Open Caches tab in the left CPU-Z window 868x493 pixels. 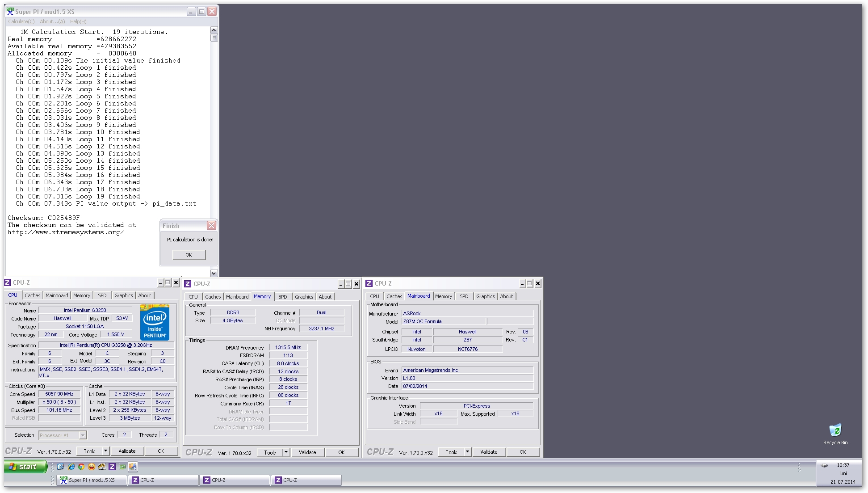pyautogui.click(x=33, y=295)
